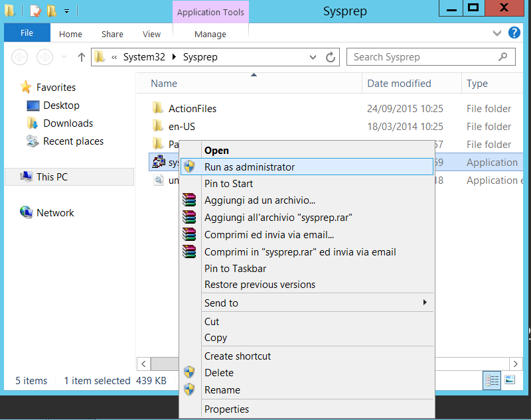Refresh the Sysprep folder view

331,57
